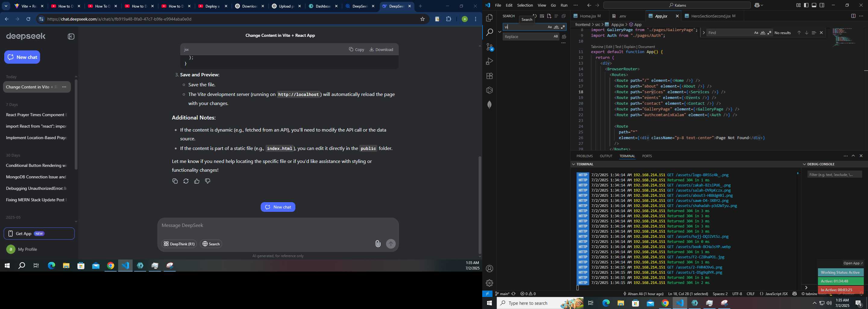Toggle DeepThink (R1) mode
The image size is (868, 309).
pos(179,244)
